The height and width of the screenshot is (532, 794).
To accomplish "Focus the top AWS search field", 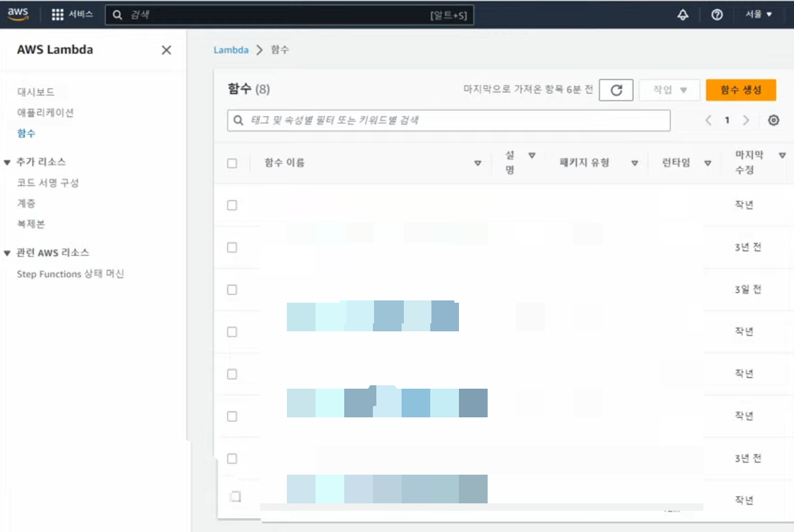I will (290, 15).
